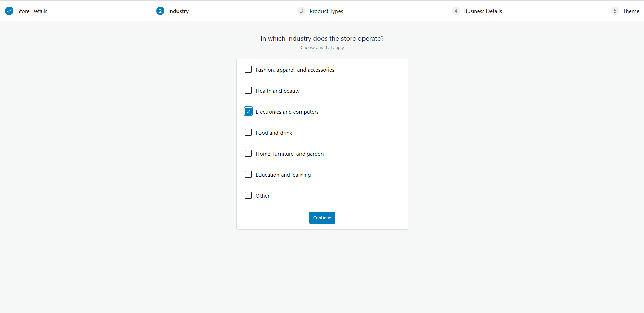Screen dimensions: 644x313
Task: Click the step 4 number icon
Action: click(x=456, y=11)
